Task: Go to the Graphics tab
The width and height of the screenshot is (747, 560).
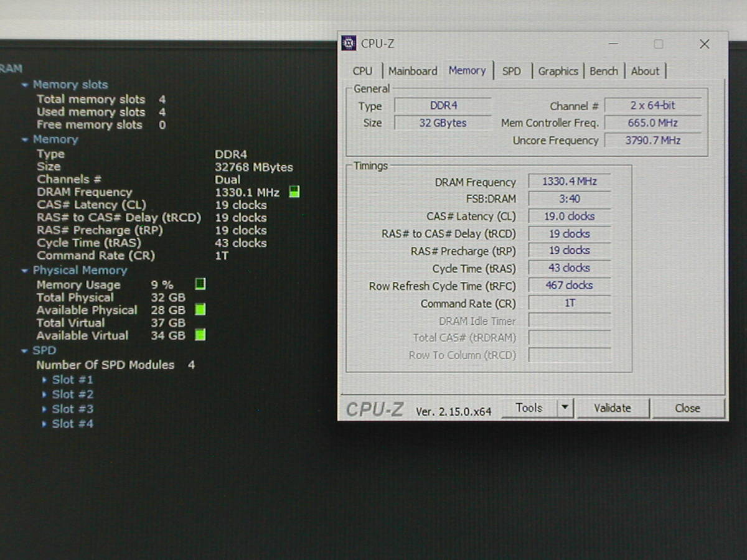Action: click(x=558, y=71)
